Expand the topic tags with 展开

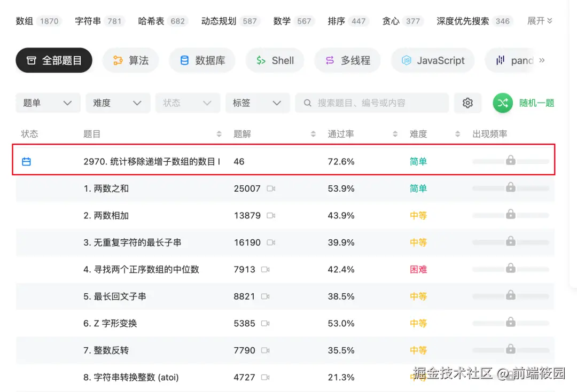coord(540,21)
